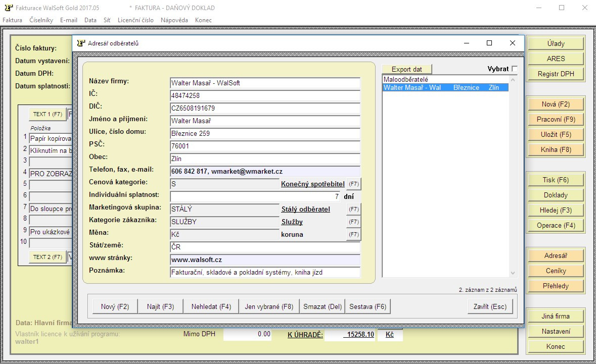596x364 pixels.
Task: Open the Faktura menu
Action: coord(12,20)
